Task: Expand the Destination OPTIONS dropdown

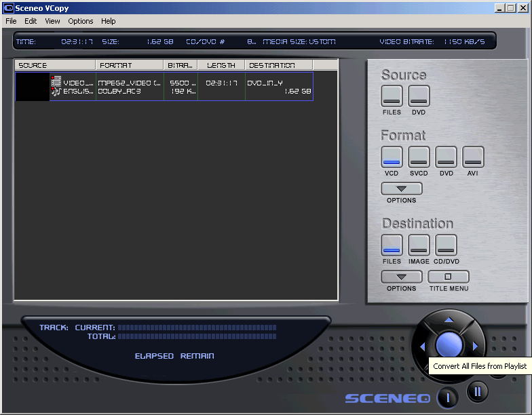Action: (401, 277)
